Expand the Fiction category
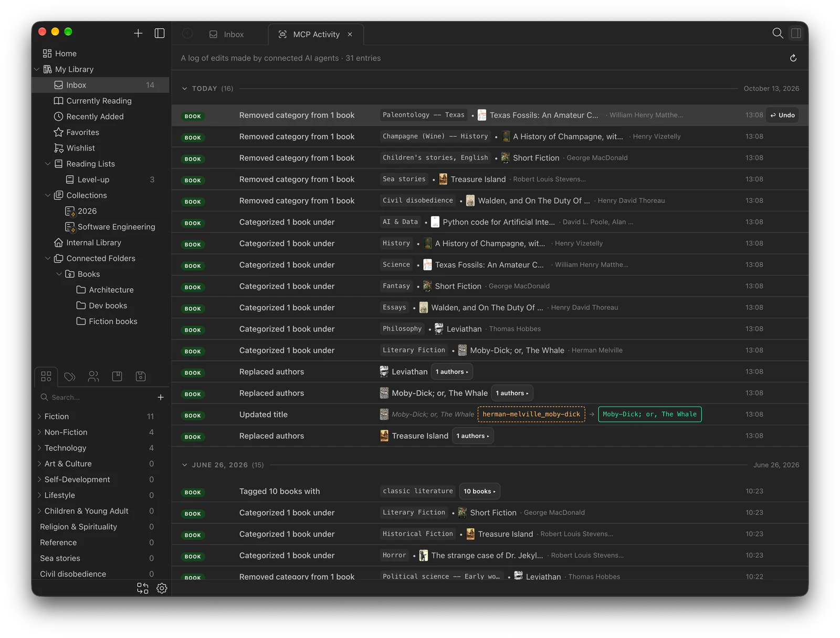This screenshot has height=638, width=840. pos(39,416)
